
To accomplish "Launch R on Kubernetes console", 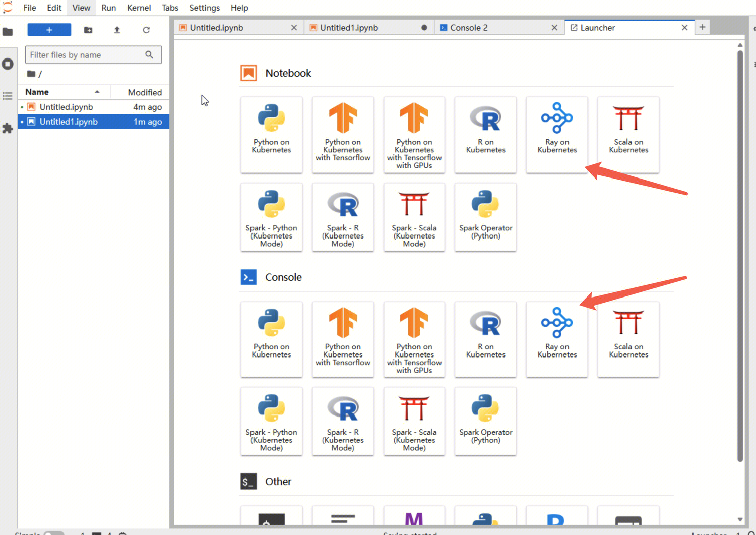I will [x=485, y=339].
